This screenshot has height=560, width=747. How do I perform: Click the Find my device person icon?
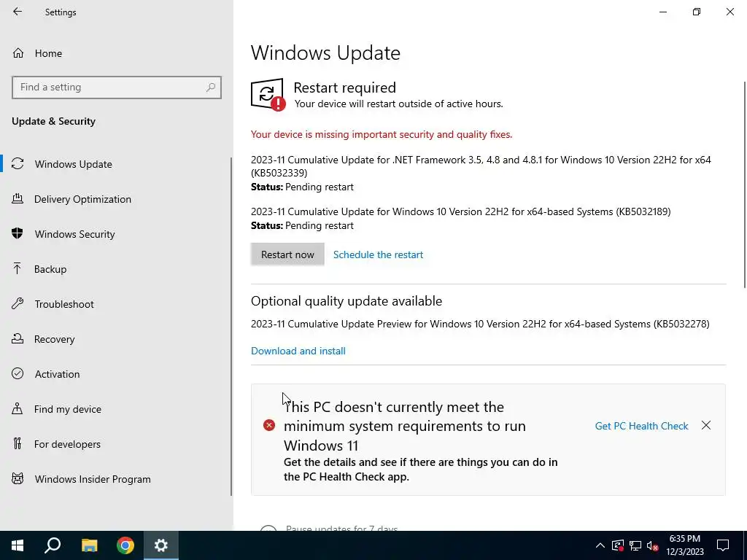(18, 408)
